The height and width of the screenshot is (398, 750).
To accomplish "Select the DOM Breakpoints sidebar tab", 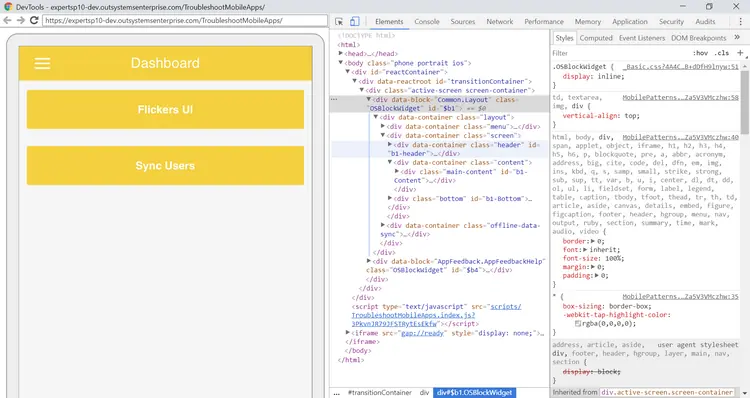I will tap(698, 38).
